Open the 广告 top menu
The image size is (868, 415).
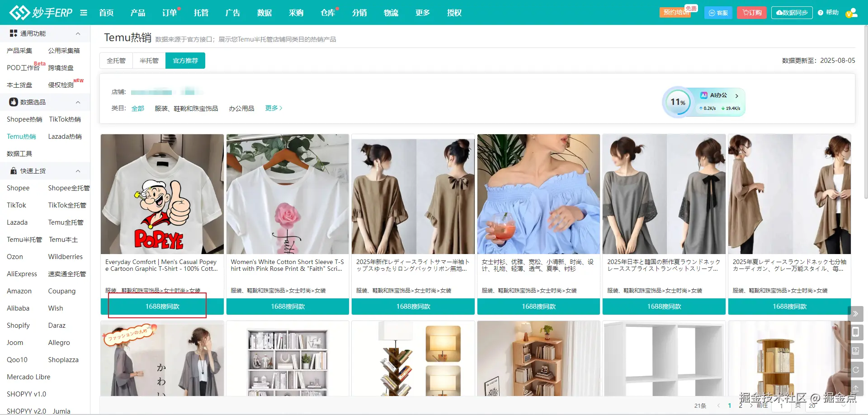click(x=233, y=13)
